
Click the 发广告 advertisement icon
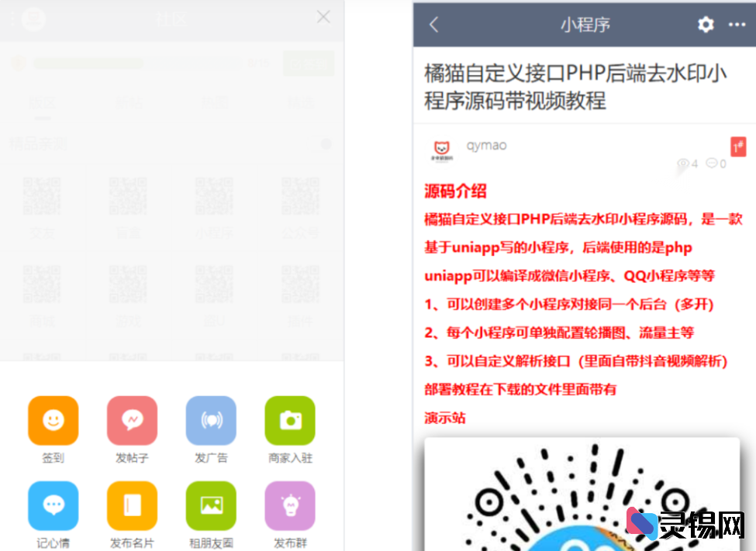211,422
